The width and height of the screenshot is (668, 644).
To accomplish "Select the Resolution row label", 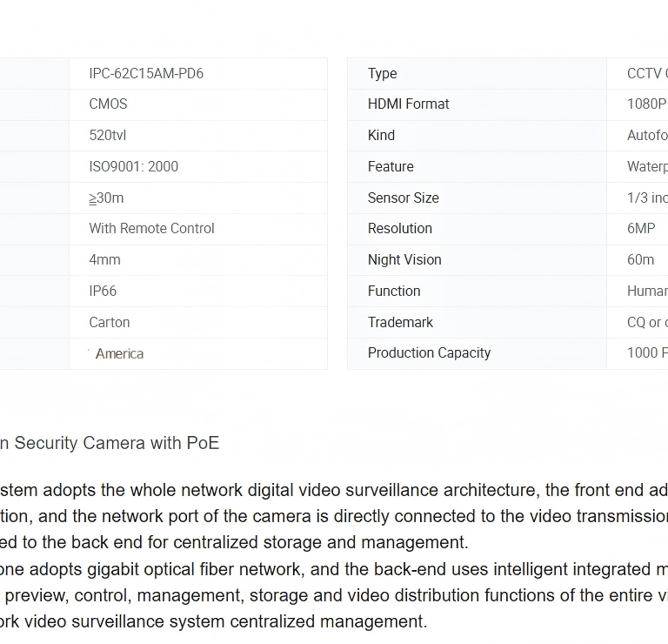I will pos(400,229).
